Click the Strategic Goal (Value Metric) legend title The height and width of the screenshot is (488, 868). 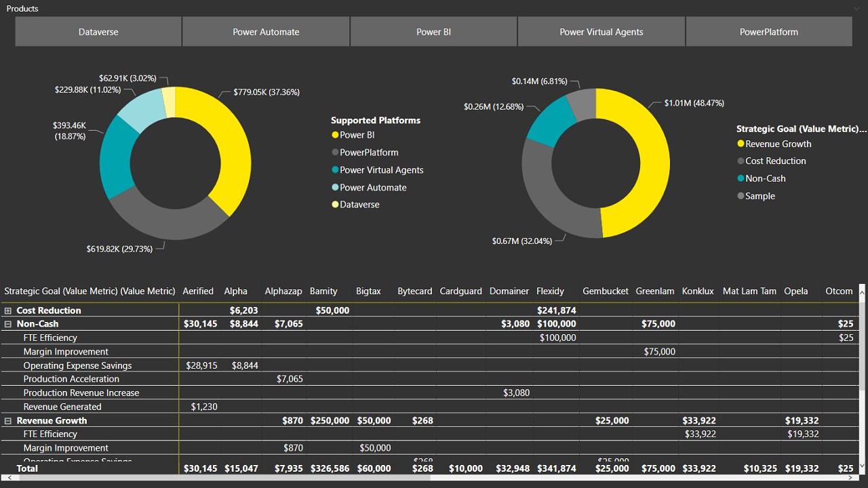802,129
